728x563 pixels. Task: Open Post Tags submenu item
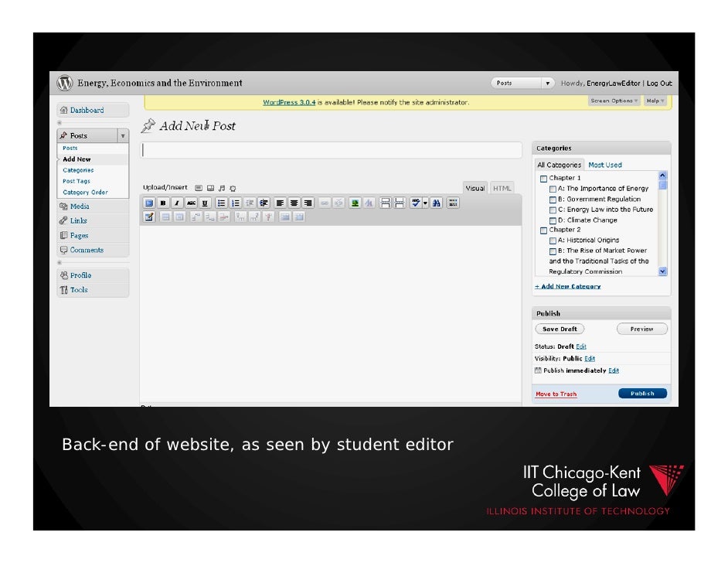tap(77, 181)
